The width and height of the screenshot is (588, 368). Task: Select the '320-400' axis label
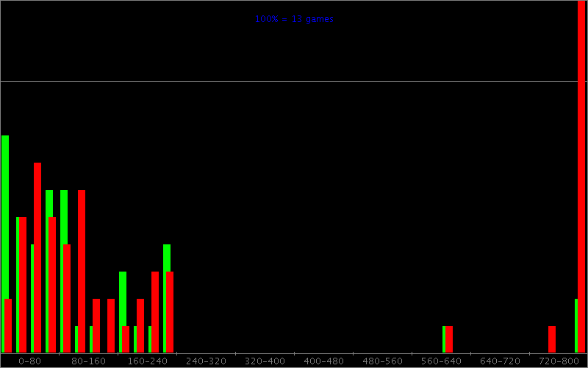(265, 361)
